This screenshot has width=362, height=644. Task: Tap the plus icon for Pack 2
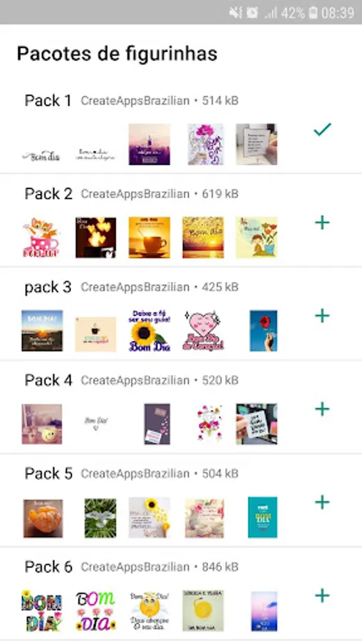(322, 223)
